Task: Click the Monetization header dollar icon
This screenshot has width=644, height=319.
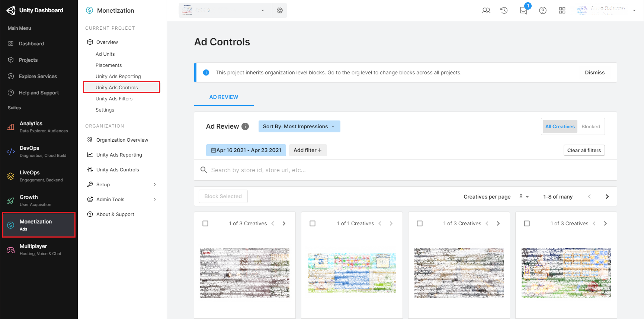Action: pyautogui.click(x=90, y=10)
